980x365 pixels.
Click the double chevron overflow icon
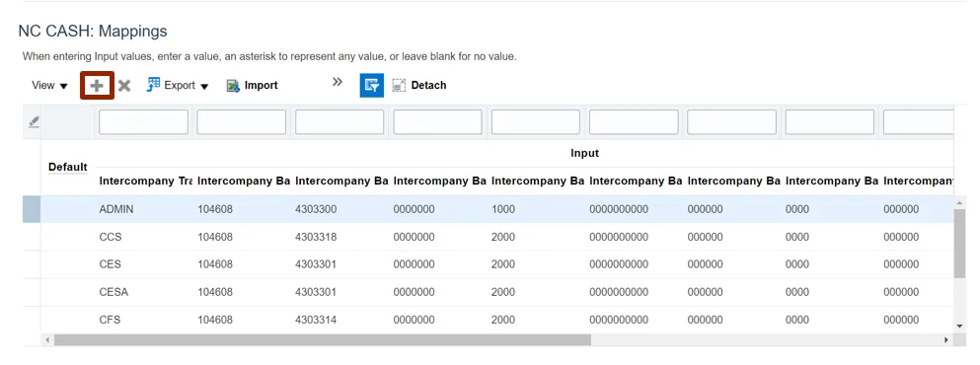338,82
